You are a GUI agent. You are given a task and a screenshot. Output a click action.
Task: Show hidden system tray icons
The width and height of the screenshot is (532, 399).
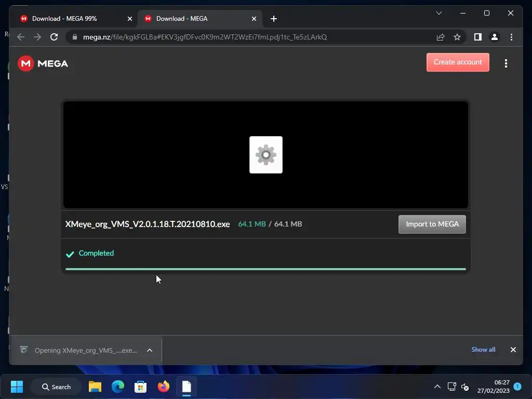pos(437,387)
